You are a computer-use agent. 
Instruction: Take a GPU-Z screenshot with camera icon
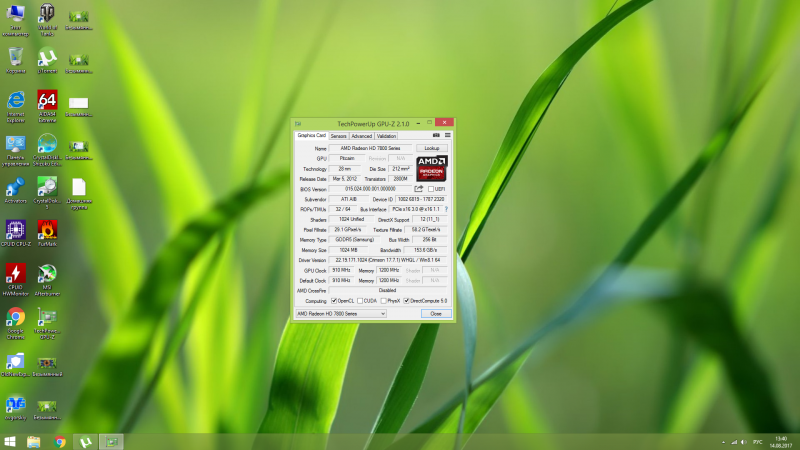(x=436, y=135)
